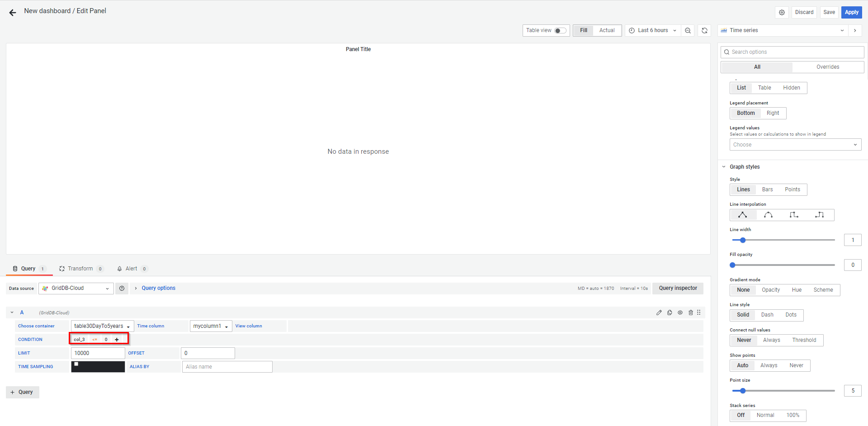Rename query A with the pencil icon

659,312
